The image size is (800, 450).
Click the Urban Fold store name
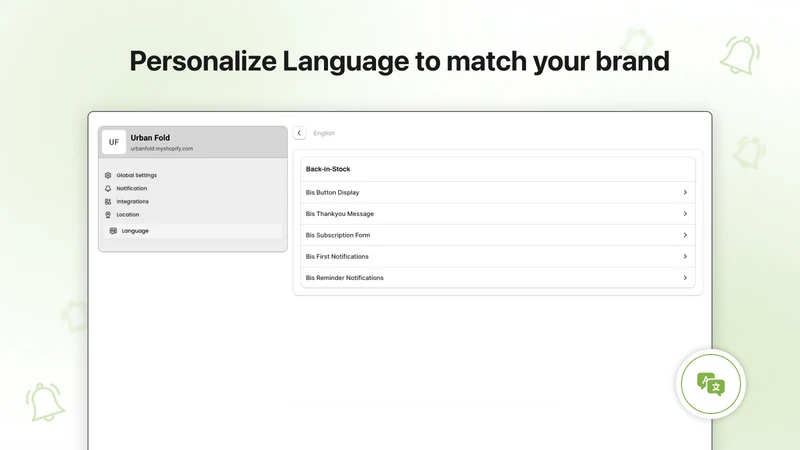click(x=150, y=138)
